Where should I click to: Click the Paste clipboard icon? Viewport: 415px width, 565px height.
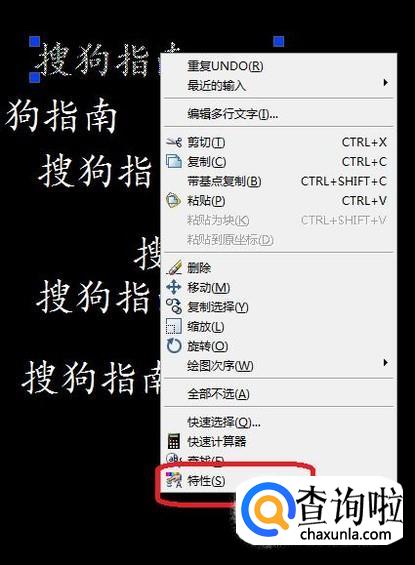[173, 200]
